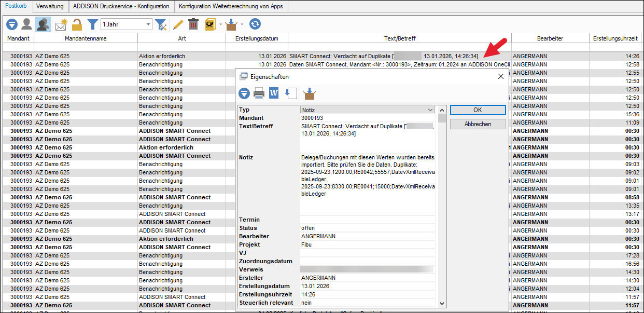This screenshot has height=313, width=644.
Task: Click the Projekt field showing Fibu
Action: pyautogui.click(x=367, y=244)
